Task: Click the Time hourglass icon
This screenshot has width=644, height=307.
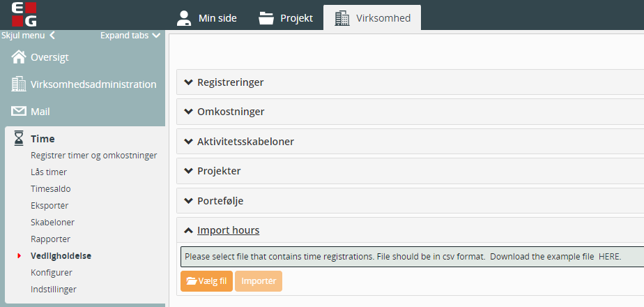Action: click(x=19, y=138)
